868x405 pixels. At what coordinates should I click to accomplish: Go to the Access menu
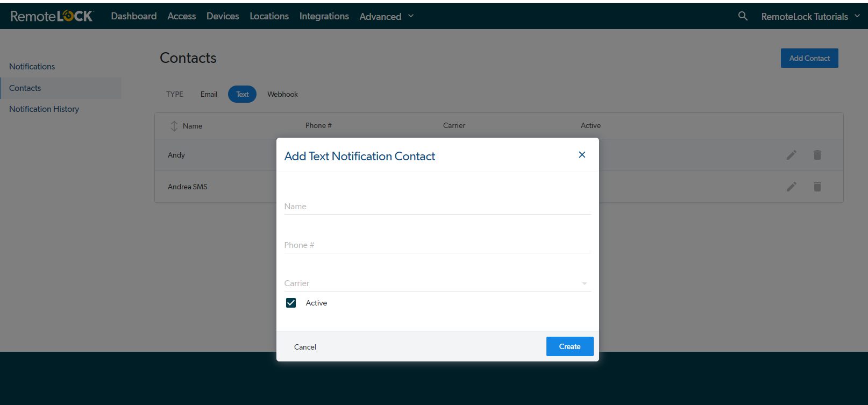coord(182,16)
